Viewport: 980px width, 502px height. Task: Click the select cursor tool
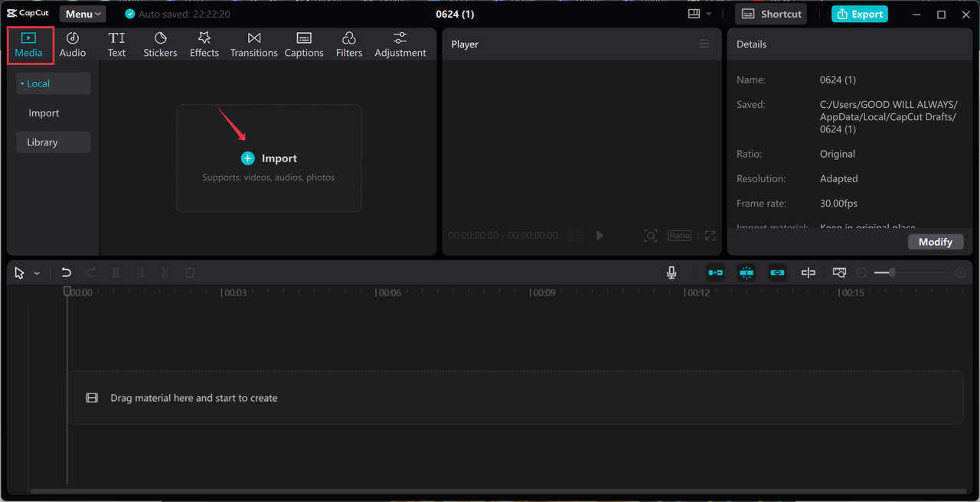(19, 273)
